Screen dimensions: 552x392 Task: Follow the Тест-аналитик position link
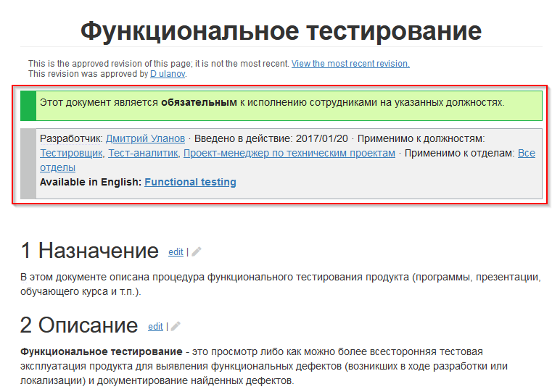[143, 153]
